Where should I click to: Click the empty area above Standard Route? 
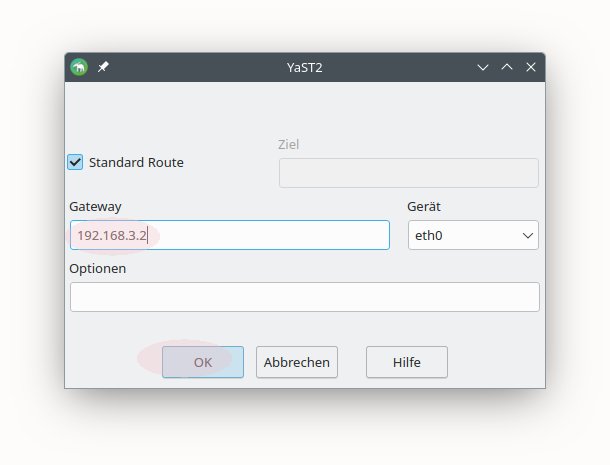click(x=160, y=115)
